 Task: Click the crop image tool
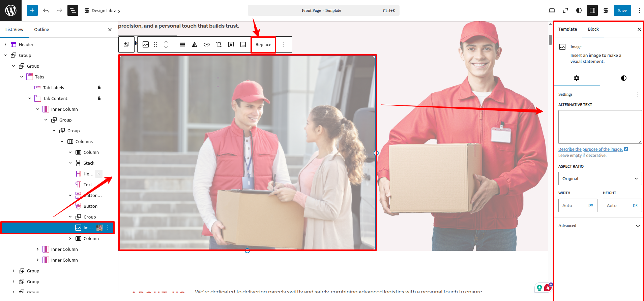point(219,44)
